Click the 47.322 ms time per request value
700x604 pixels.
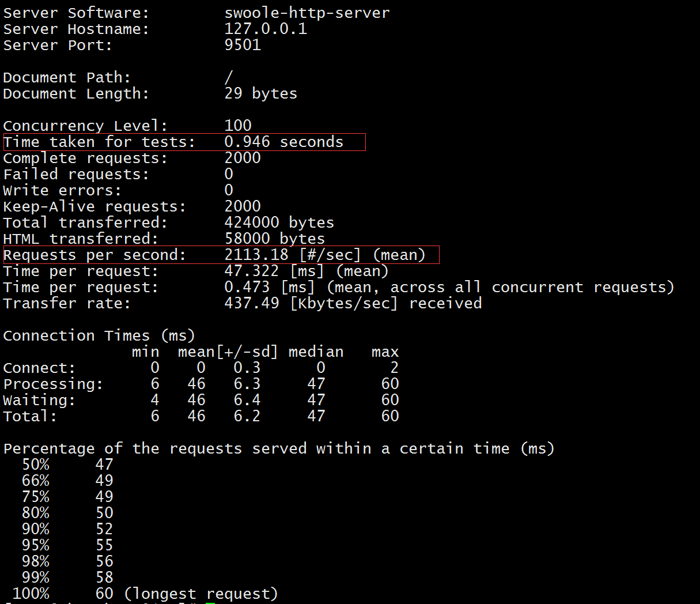pos(251,271)
